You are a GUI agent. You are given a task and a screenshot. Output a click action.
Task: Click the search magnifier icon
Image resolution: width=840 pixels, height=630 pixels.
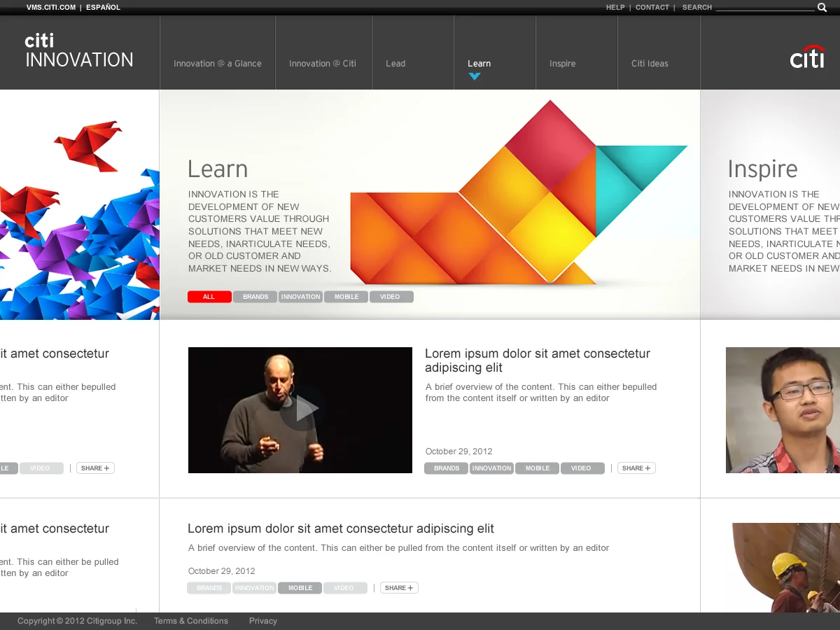click(822, 8)
